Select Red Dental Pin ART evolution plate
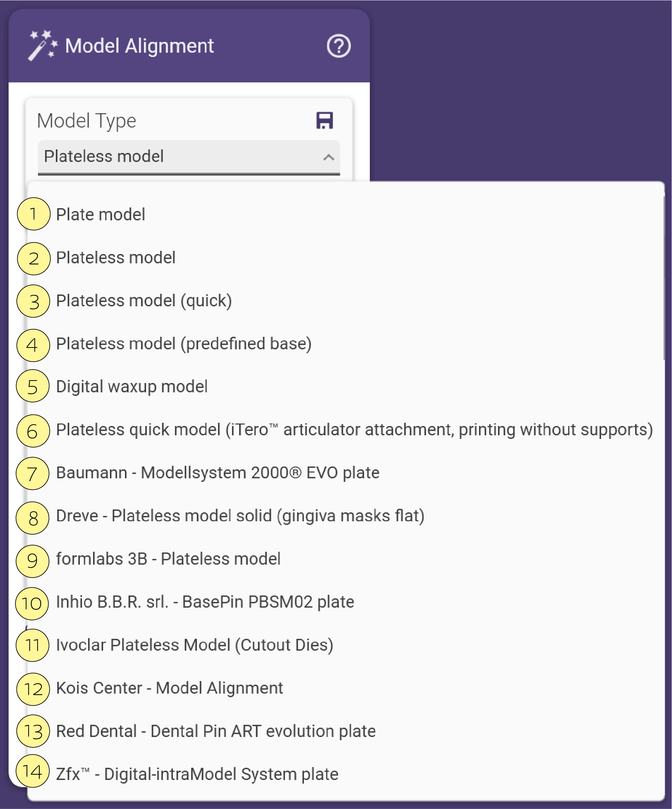672x809 pixels. point(345,731)
